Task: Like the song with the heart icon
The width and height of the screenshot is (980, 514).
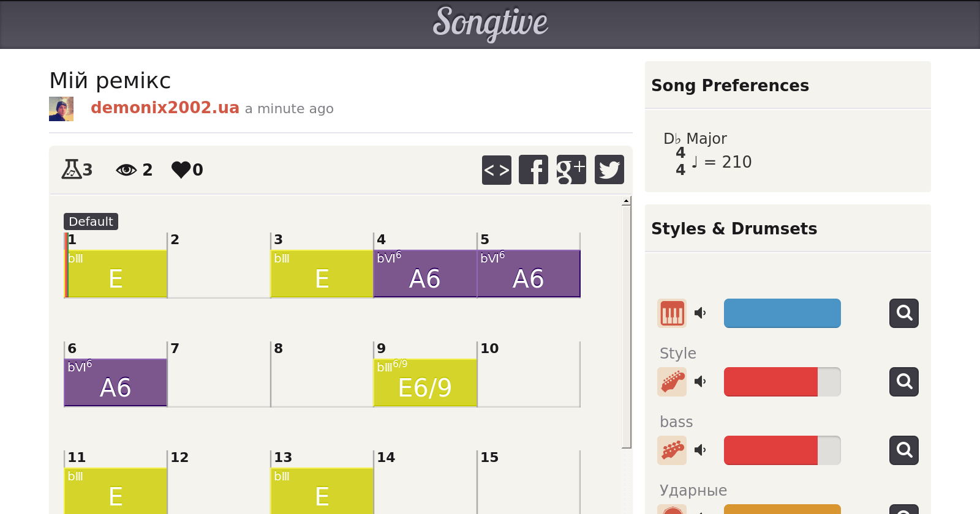Action: [181, 169]
